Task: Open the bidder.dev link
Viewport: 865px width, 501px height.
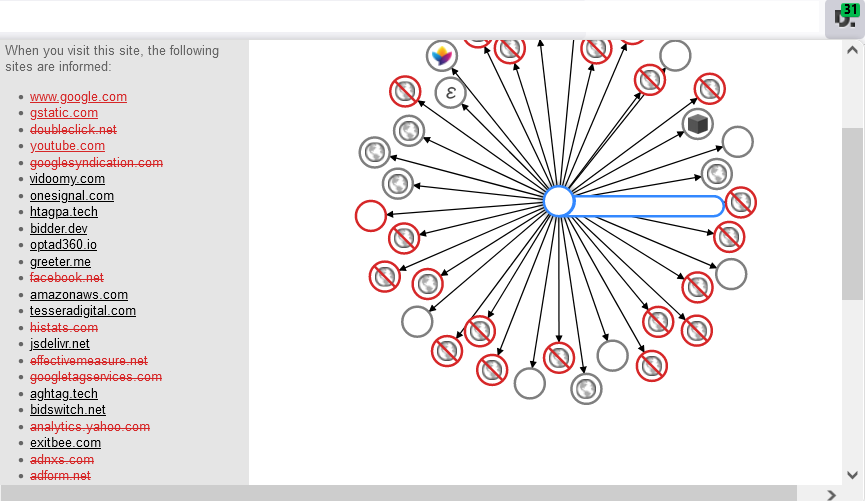Action: tap(58, 228)
